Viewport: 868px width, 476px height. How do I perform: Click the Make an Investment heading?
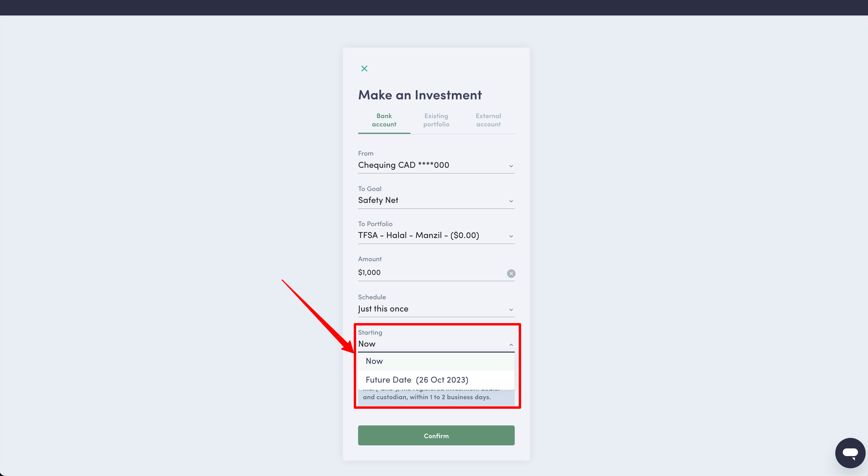(x=420, y=95)
